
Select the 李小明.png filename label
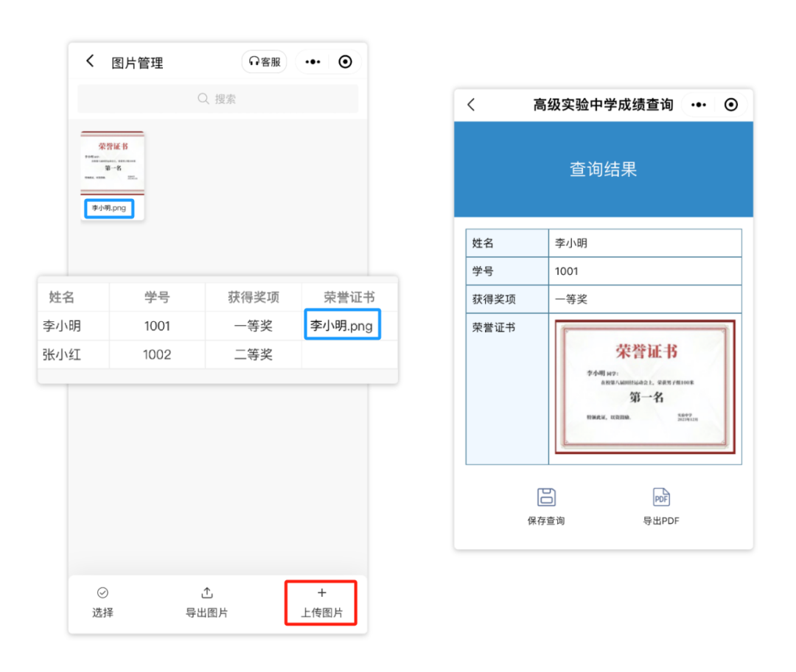click(x=111, y=209)
